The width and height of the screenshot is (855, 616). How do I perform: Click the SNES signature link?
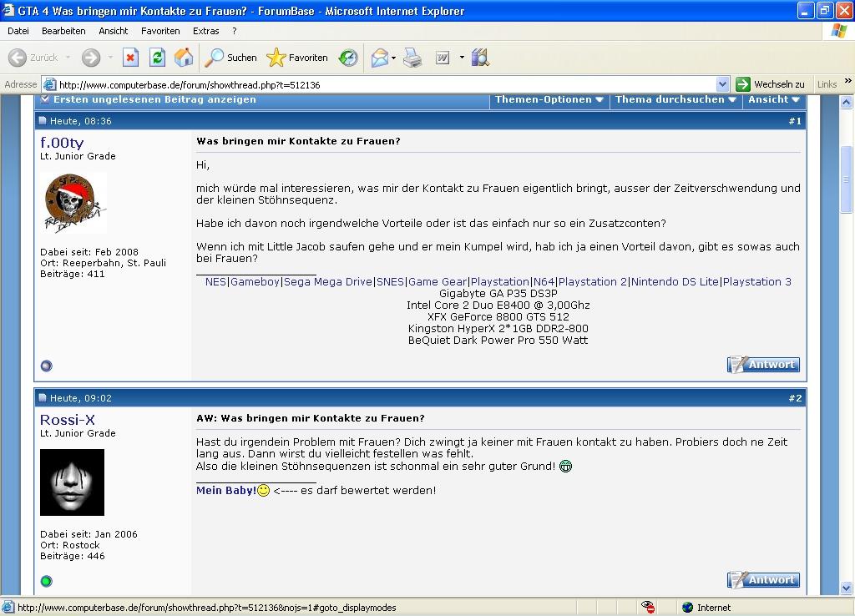[x=391, y=282]
